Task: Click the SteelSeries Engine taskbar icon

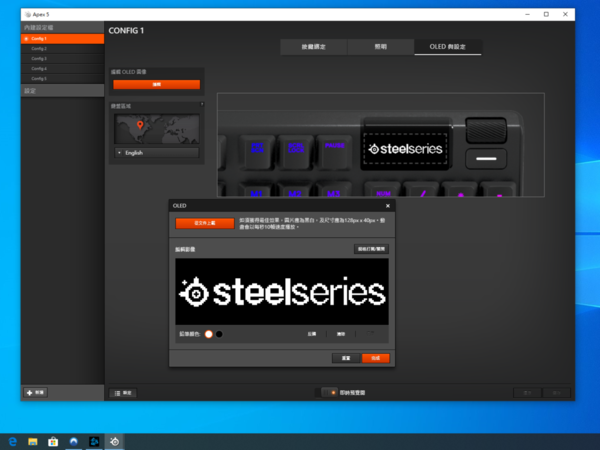Action: coord(114,440)
